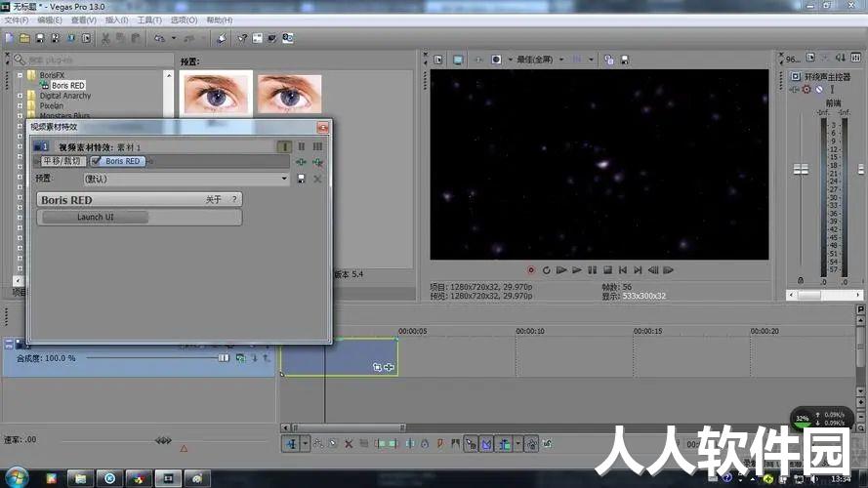Toggle Auto ripple in timeline toolbar
The height and width of the screenshot is (488, 868).
[x=505, y=444]
